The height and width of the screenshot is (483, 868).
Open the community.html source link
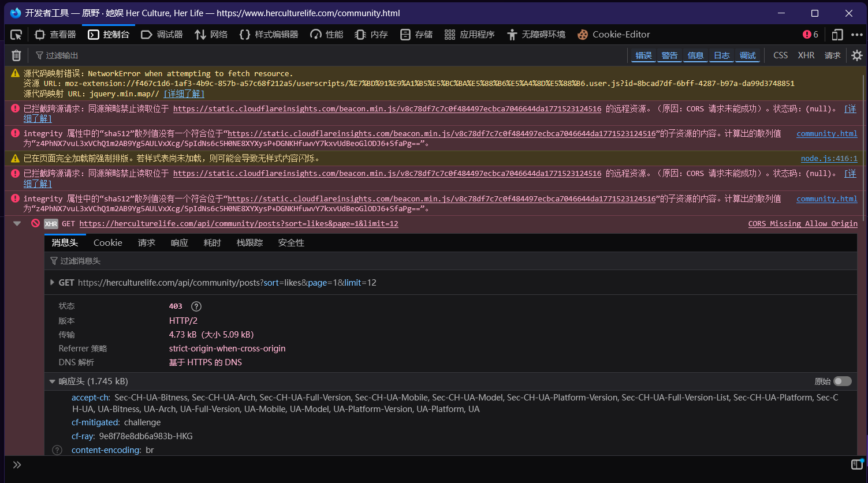coord(826,134)
